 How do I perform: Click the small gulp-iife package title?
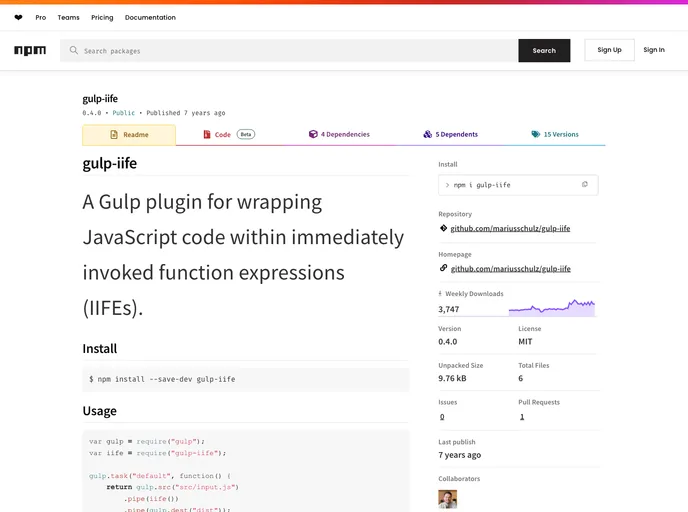pos(100,99)
